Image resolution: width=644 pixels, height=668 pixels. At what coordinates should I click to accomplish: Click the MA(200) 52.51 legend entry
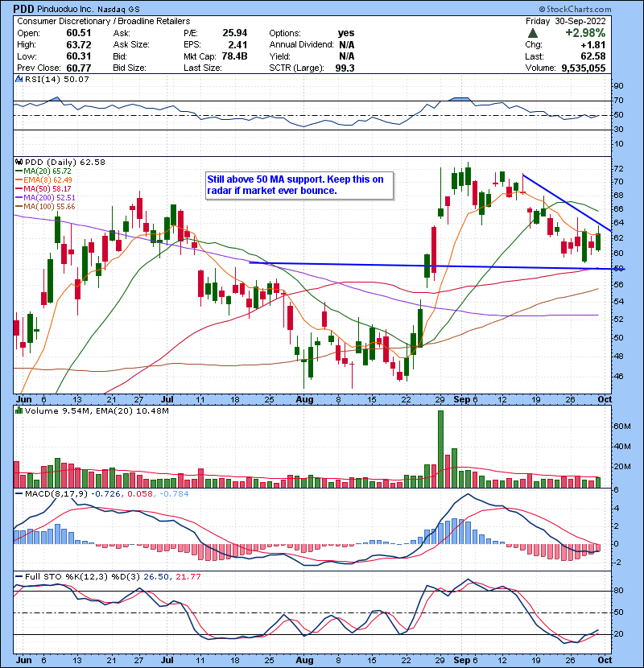[x=45, y=198]
